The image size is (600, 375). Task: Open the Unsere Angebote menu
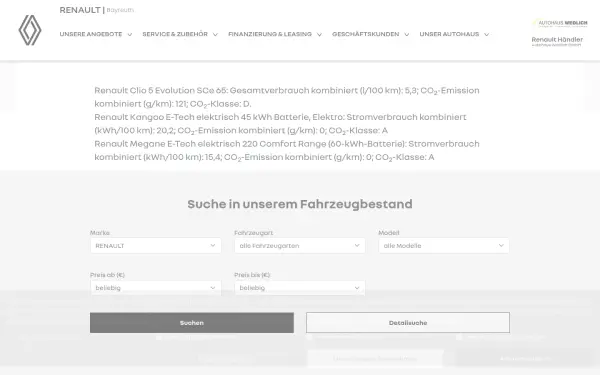pos(96,34)
